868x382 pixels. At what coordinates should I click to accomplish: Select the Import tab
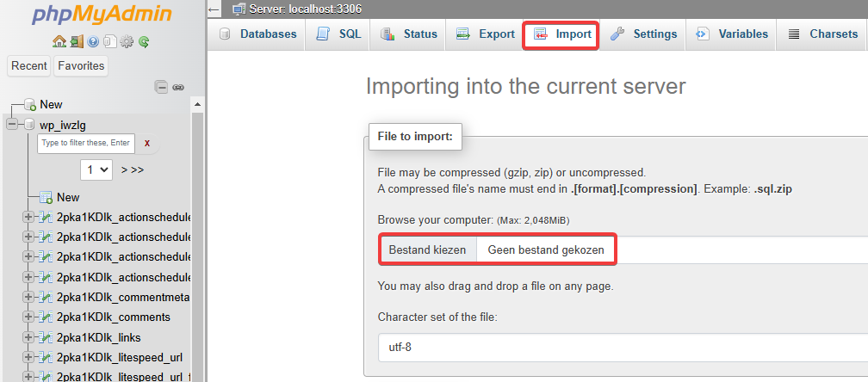561,34
